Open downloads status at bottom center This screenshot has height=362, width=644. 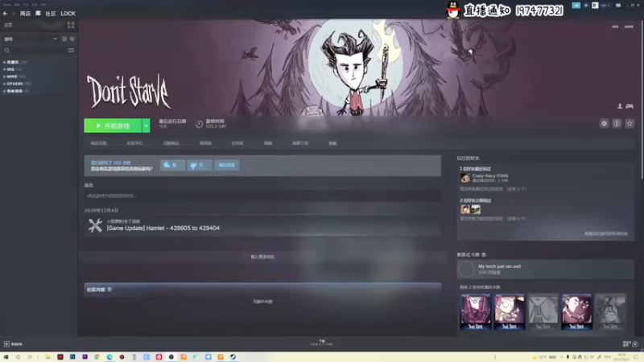pos(321,343)
